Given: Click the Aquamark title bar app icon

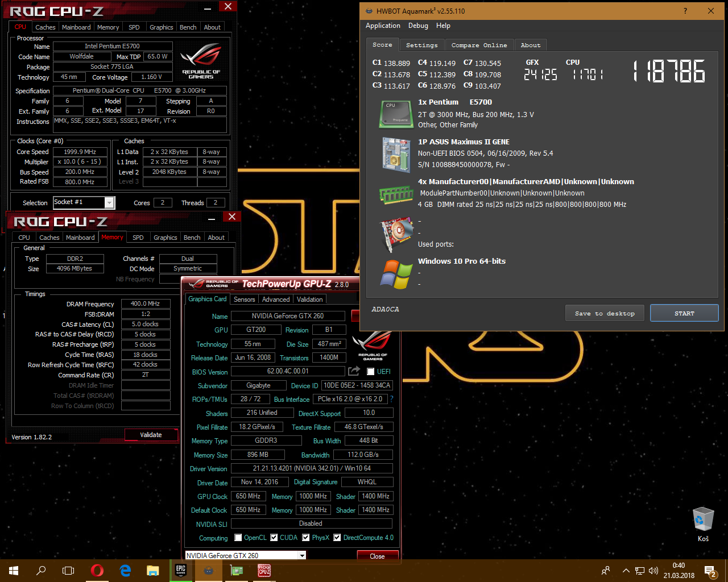Looking at the screenshot, I should click(369, 11).
